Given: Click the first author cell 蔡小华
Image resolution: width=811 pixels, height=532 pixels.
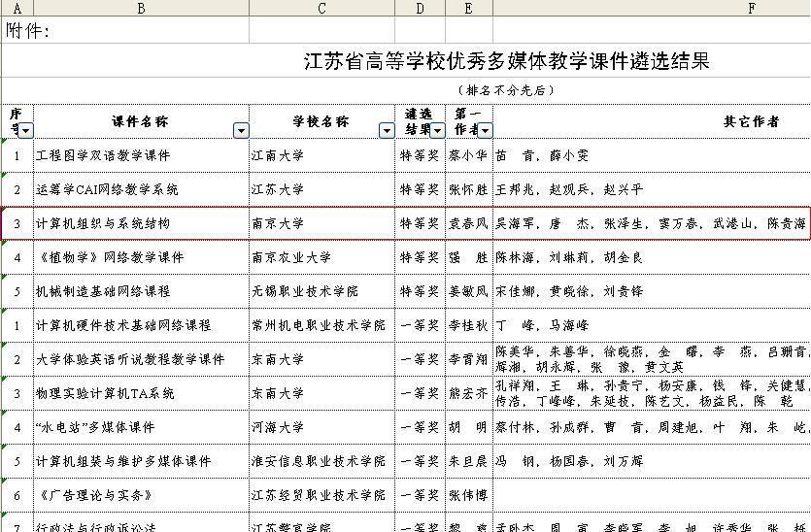Looking at the screenshot, I should pos(469,155).
